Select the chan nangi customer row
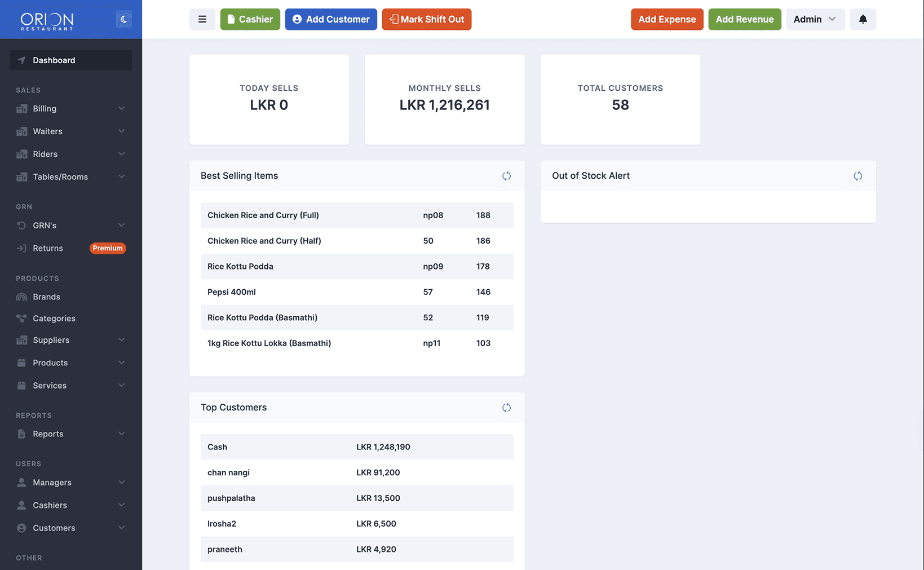Image resolution: width=924 pixels, height=570 pixels. pyautogui.click(x=357, y=472)
